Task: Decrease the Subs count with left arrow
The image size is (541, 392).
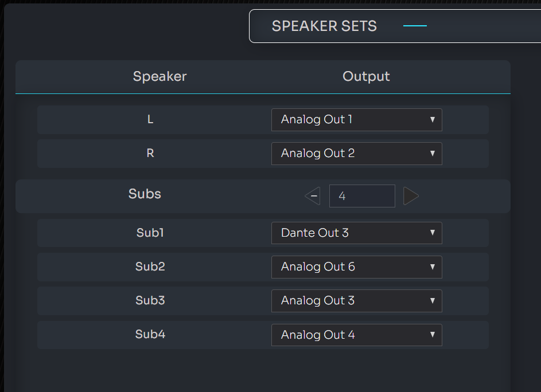Action: [312, 196]
